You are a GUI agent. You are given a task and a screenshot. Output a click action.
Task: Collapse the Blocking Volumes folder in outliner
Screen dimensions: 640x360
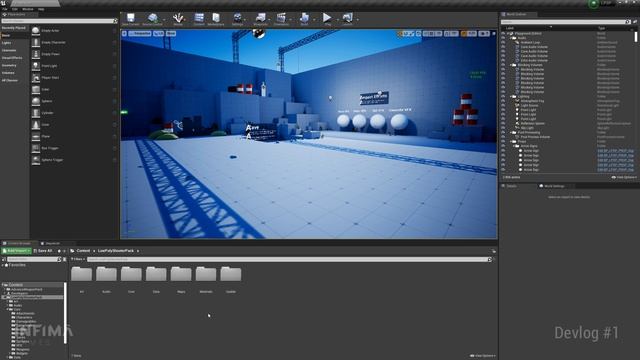(511, 65)
